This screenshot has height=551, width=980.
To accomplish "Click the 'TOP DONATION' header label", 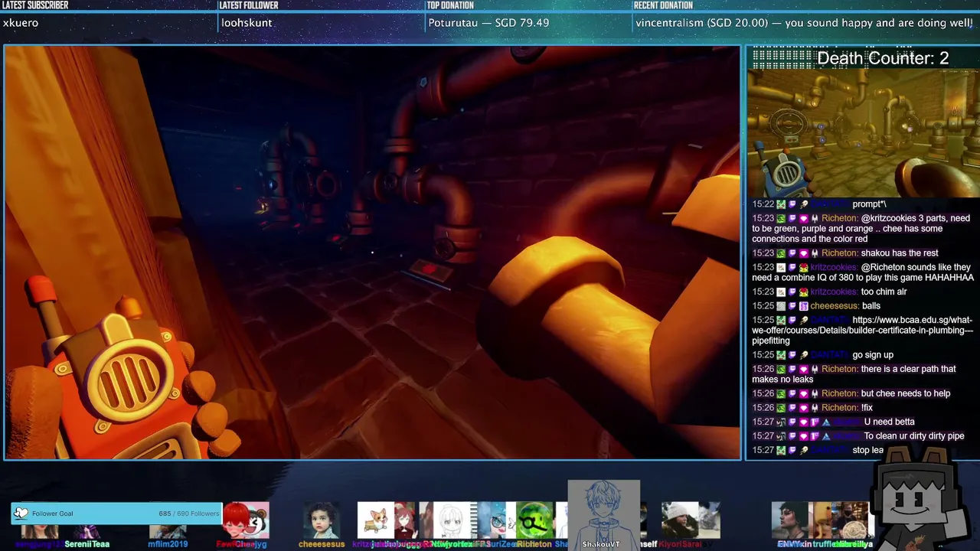I will pos(450,5).
